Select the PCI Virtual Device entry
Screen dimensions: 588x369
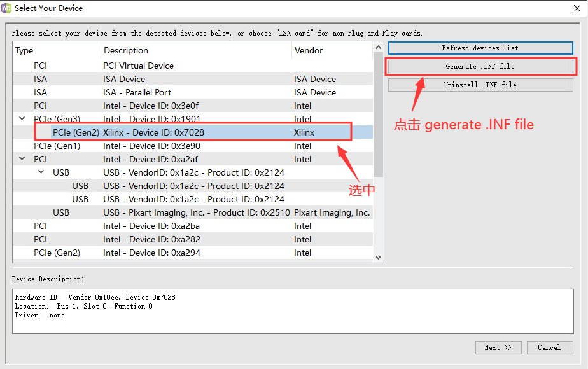coord(159,65)
